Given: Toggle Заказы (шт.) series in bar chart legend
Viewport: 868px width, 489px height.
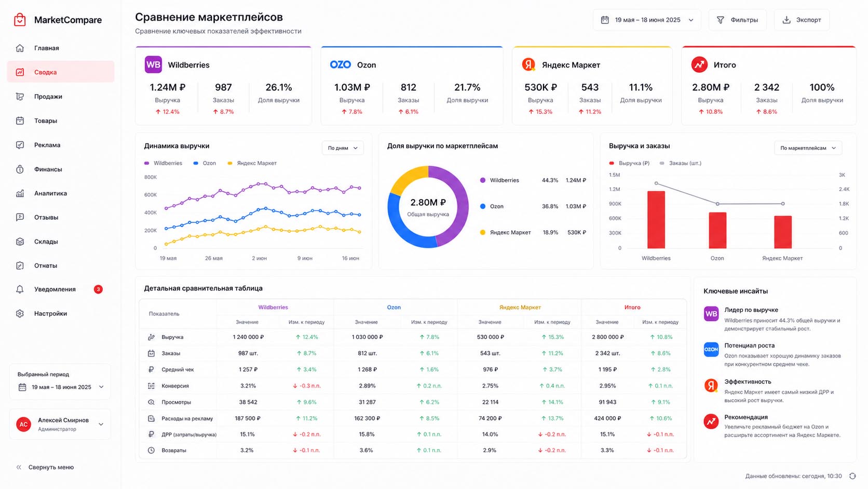Looking at the screenshot, I should tap(680, 163).
